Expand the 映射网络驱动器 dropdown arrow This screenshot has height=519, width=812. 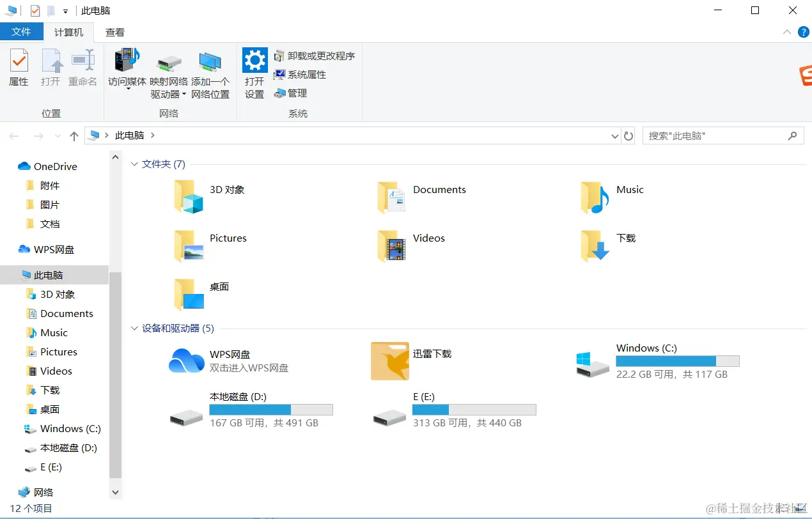184,94
